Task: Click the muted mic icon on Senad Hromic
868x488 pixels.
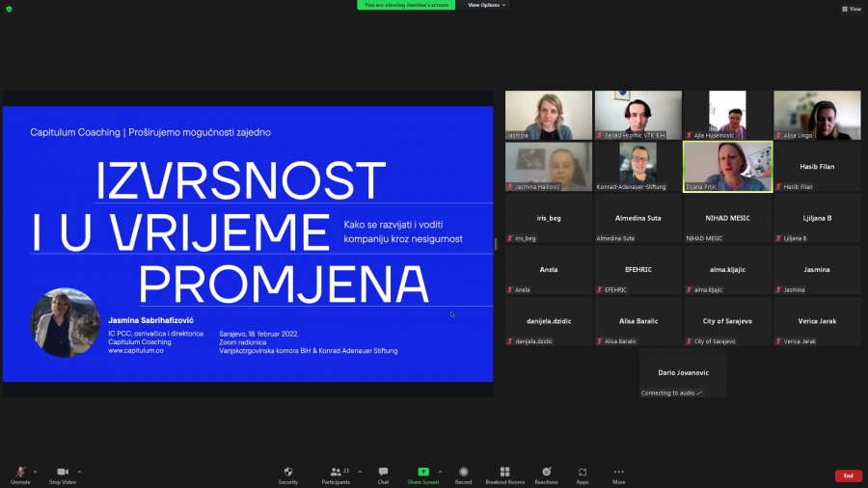Action: [x=600, y=136]
